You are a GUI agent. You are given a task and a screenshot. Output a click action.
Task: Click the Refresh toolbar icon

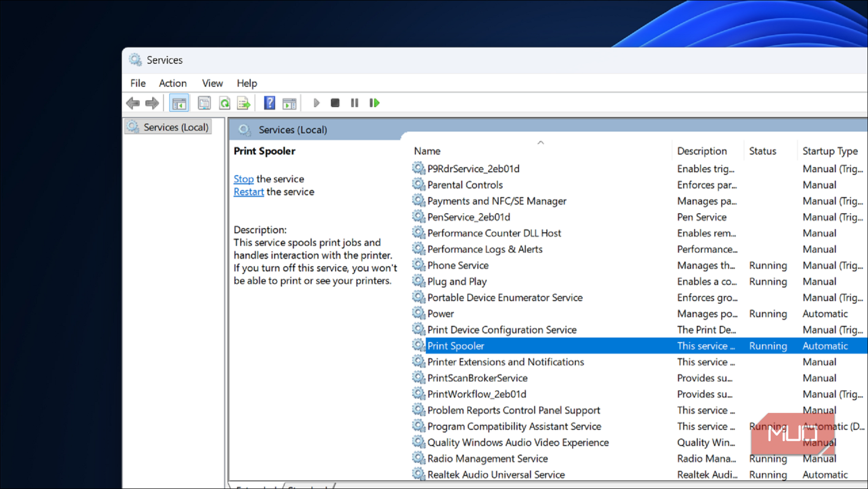225,103
